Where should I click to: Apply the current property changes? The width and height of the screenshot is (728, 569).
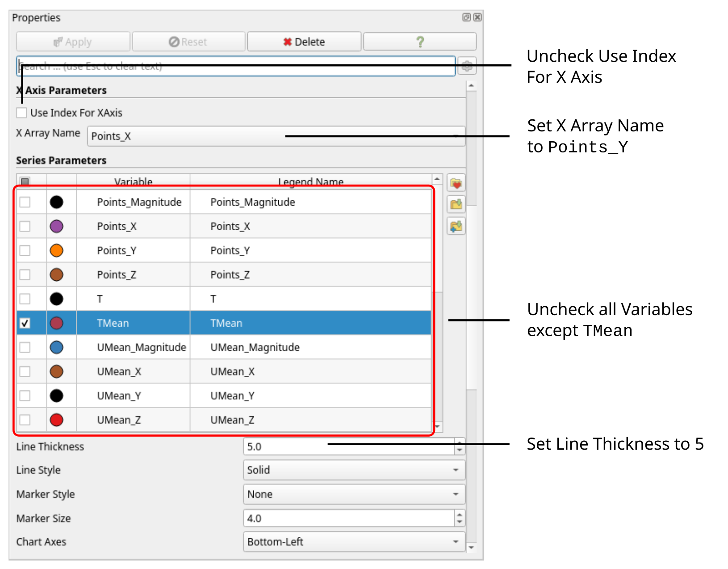73,41
